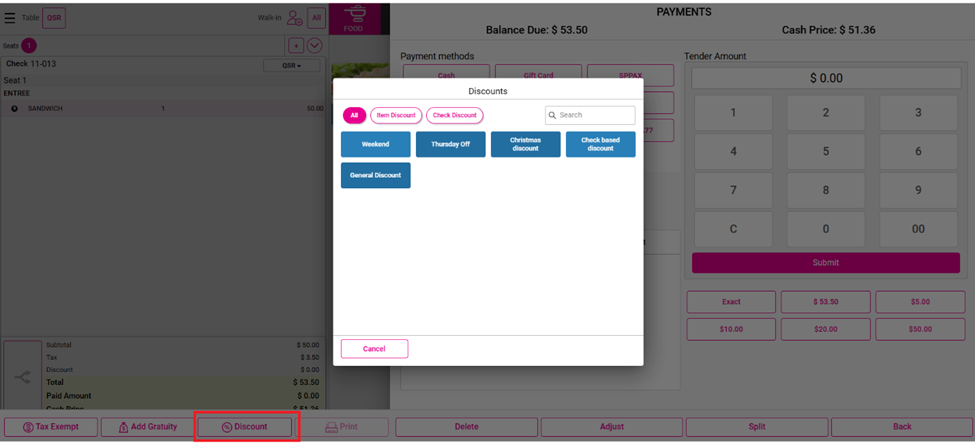Filter by Item Discount
This screenshot has width=975, height=445.
click(x=396, y=115)
